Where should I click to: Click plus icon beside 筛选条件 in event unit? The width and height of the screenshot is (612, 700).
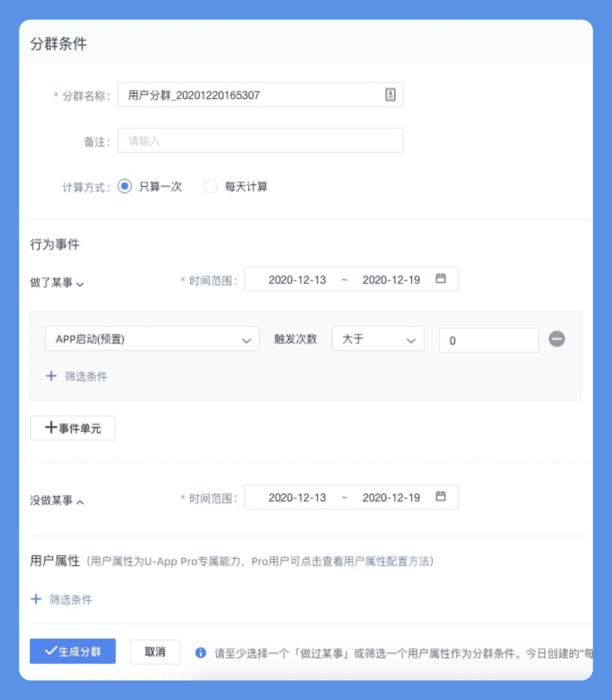[x=51, y=376]
